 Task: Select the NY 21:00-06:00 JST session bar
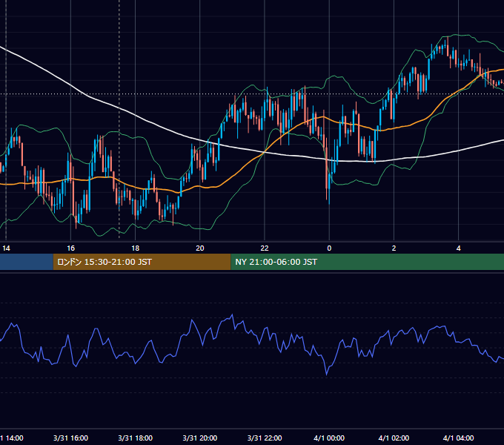coord(368,262)
